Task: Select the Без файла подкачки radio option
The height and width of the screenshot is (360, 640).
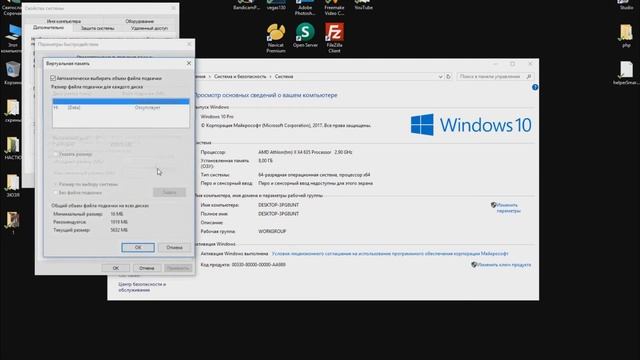Action: [x=56, y=193]
